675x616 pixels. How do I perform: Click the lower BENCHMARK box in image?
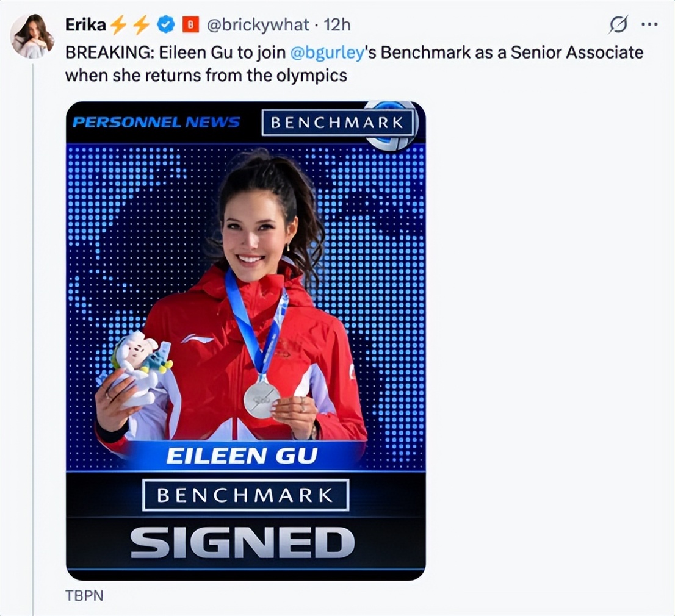245,495
